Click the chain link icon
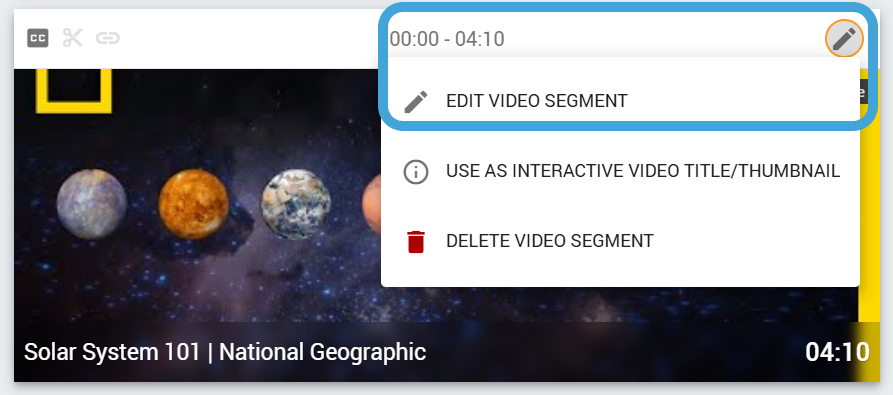 (108, 38)
